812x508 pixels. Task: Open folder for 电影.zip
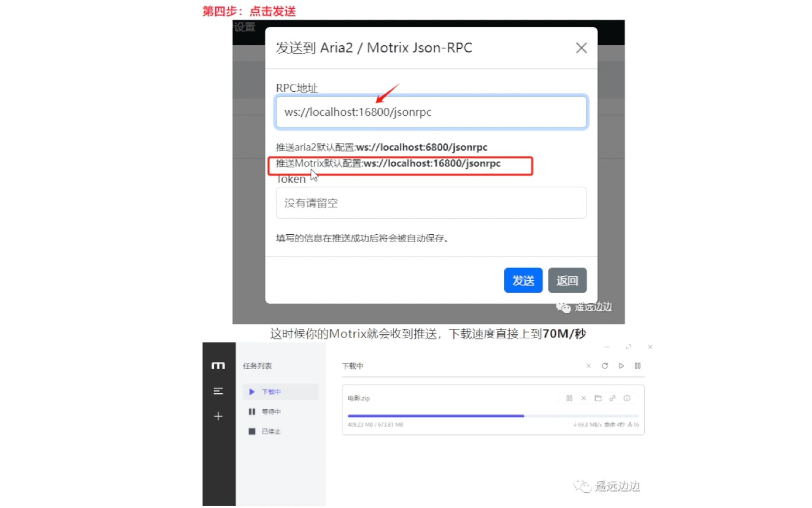point(598,398)
